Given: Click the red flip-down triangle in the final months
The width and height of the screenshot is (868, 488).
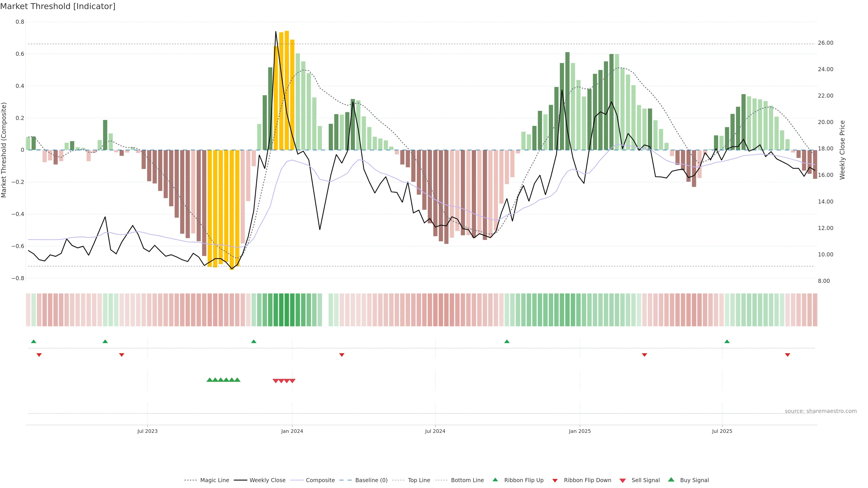Looking at the screenshot, I should pyautogui.click(x=788, y=355).
